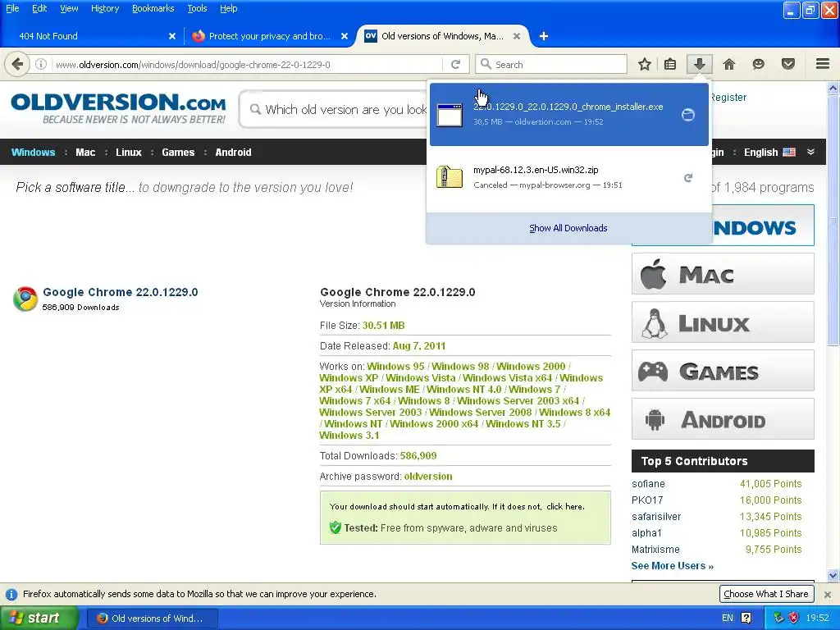Click the network tray icon
This screenshot has height=630, width=840.
point(779,618)
